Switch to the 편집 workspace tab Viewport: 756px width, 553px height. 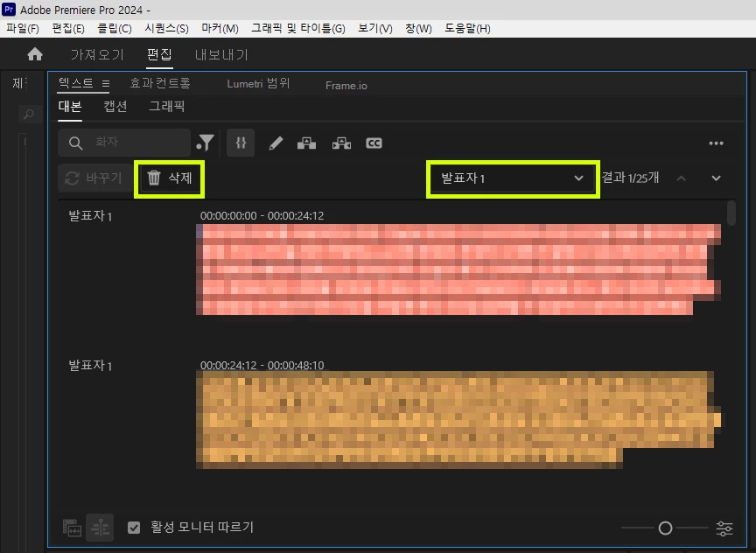159,54
